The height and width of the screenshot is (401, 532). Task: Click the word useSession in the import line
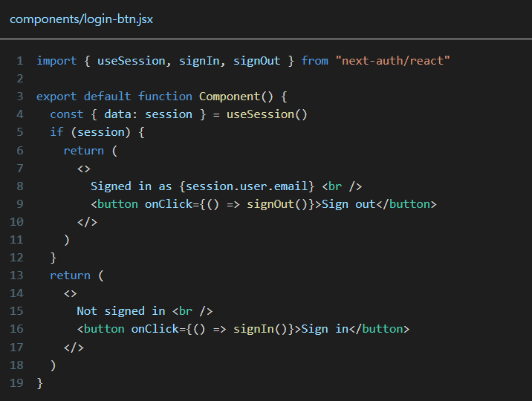(x=132, y=61)
